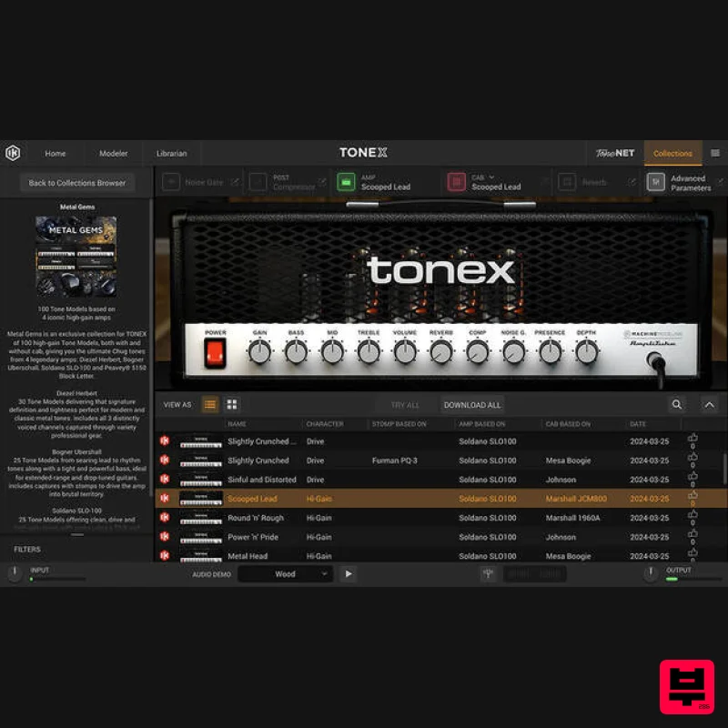Screen dimensions: 728x728
Task: Click red IK badge on Scooped Lead row
Action: (165, 498)
